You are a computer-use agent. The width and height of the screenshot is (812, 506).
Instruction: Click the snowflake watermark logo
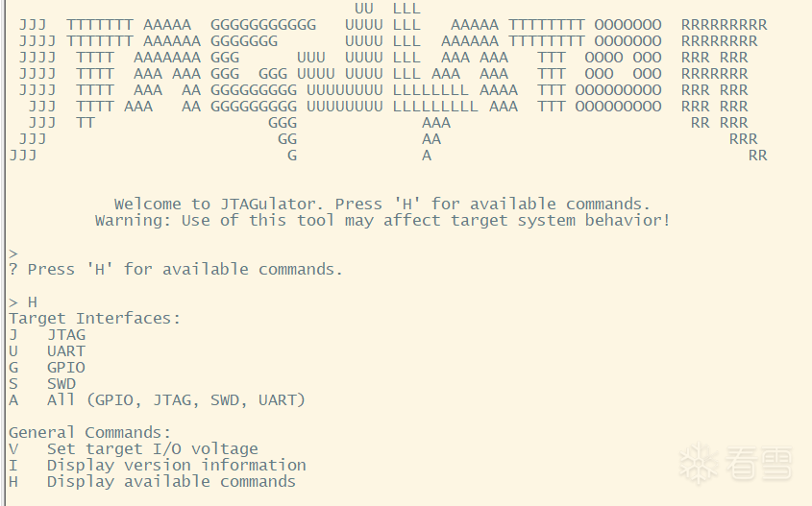[x=697, y=464]
